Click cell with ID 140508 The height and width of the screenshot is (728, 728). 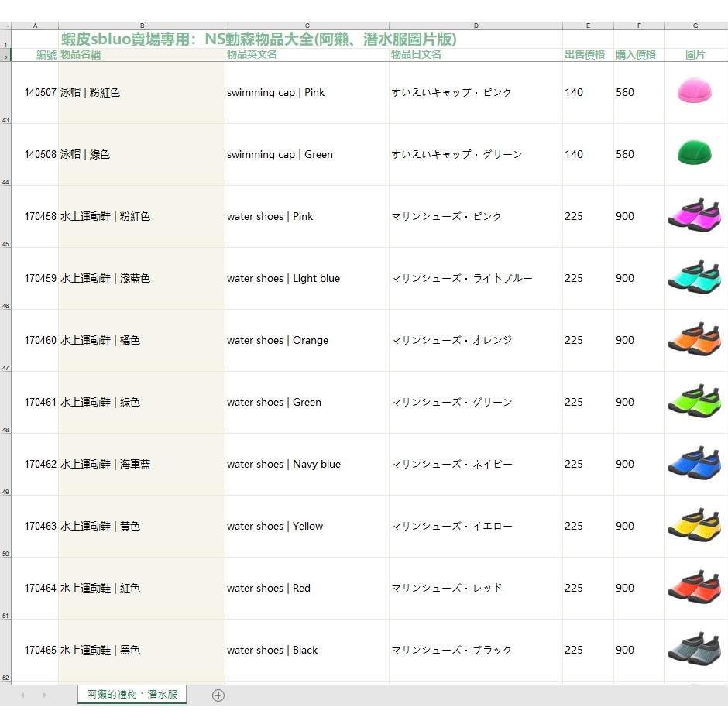click(35, 155)
